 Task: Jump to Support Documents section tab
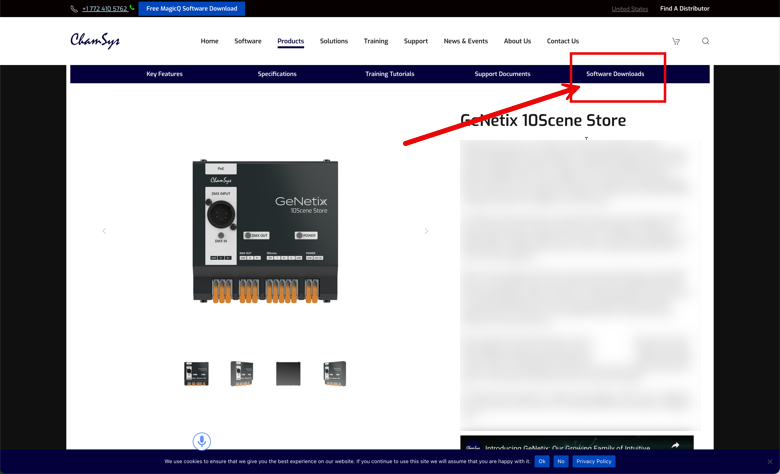502,74
